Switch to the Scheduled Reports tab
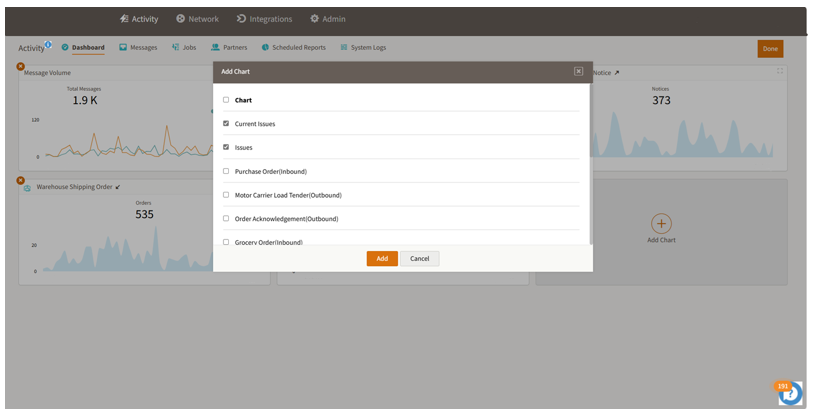 pyautogui.click(x=293, y=47)
